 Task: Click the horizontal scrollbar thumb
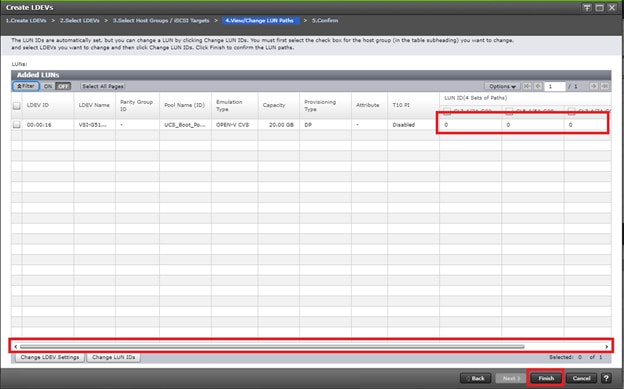272,346
